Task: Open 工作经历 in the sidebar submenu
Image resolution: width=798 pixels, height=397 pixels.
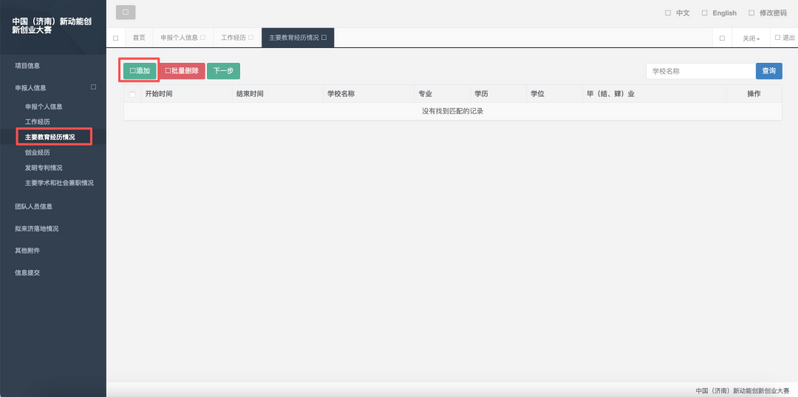Action: pyautogui.click(x=38, y=122)
